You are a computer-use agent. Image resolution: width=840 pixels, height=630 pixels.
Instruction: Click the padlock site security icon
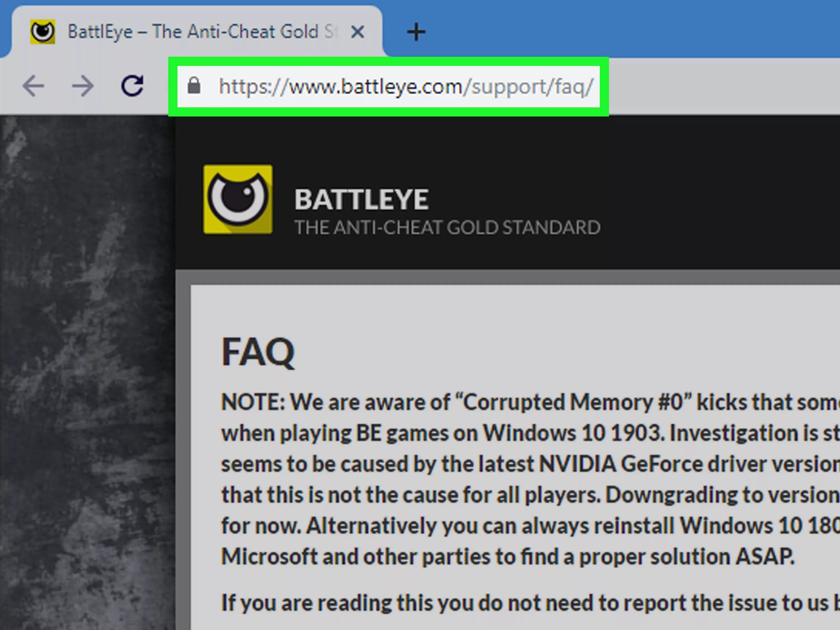pyautogui.click(x=194, y=85)
